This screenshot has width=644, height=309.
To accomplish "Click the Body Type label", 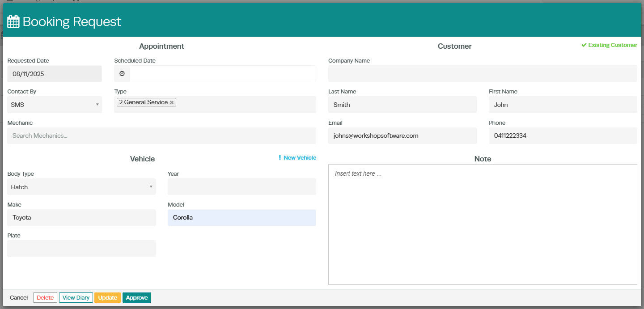I will tap(21, 174).
